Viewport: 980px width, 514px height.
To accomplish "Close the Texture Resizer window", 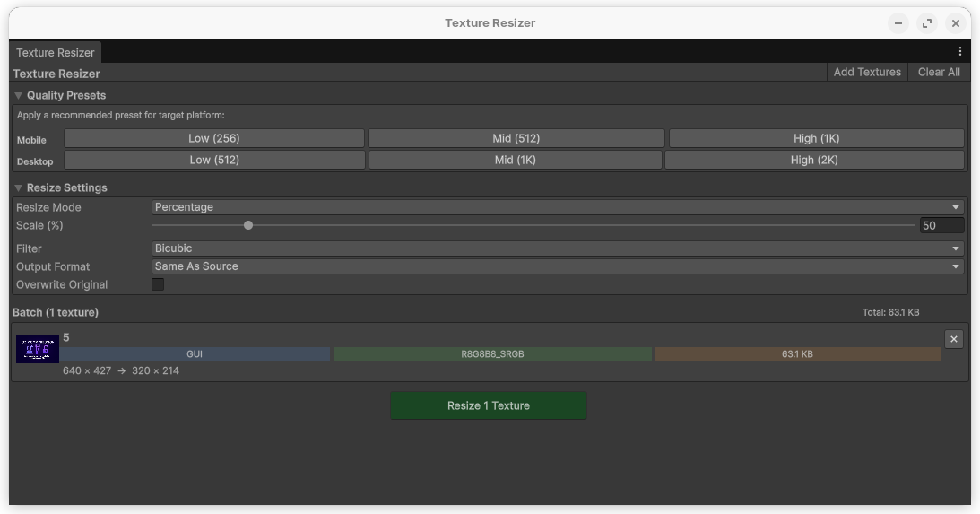I will click(956, 23).
